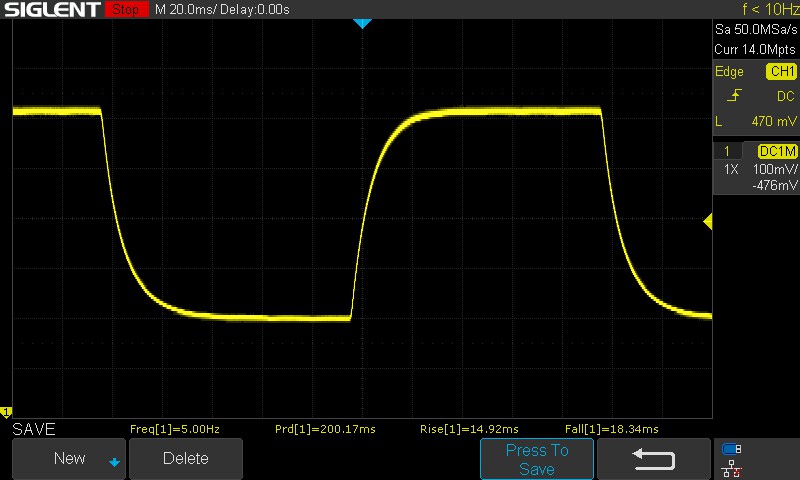The image size is (800, 480).
Task: Click the yellow trigger level arrow marker
Action: (x=708, y=221)
